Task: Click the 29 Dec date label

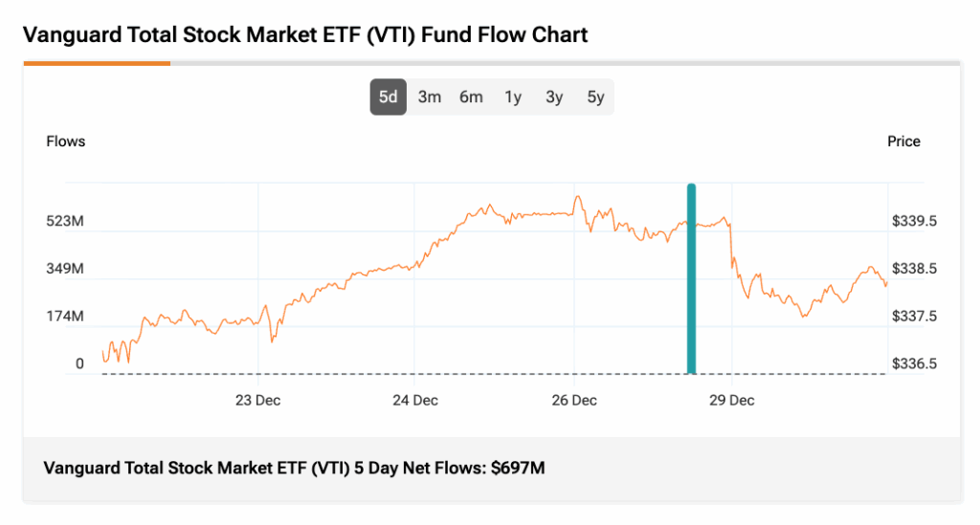Action: 731,400
